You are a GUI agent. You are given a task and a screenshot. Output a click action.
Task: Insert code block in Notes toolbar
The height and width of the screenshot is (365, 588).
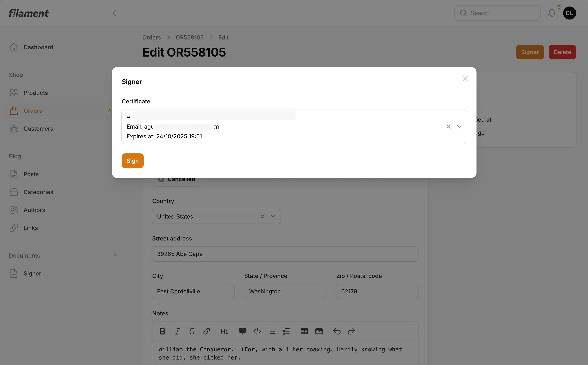point(257,331)
